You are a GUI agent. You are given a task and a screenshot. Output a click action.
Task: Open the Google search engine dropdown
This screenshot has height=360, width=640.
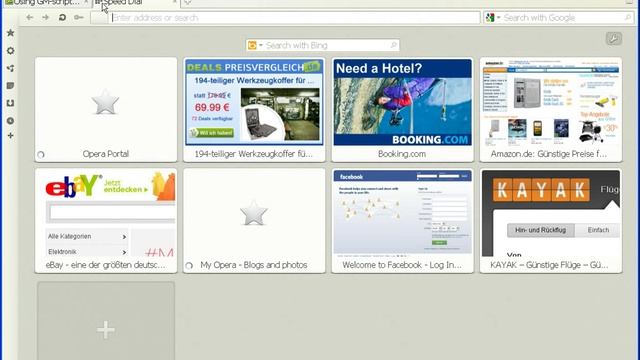coord(498,18)
